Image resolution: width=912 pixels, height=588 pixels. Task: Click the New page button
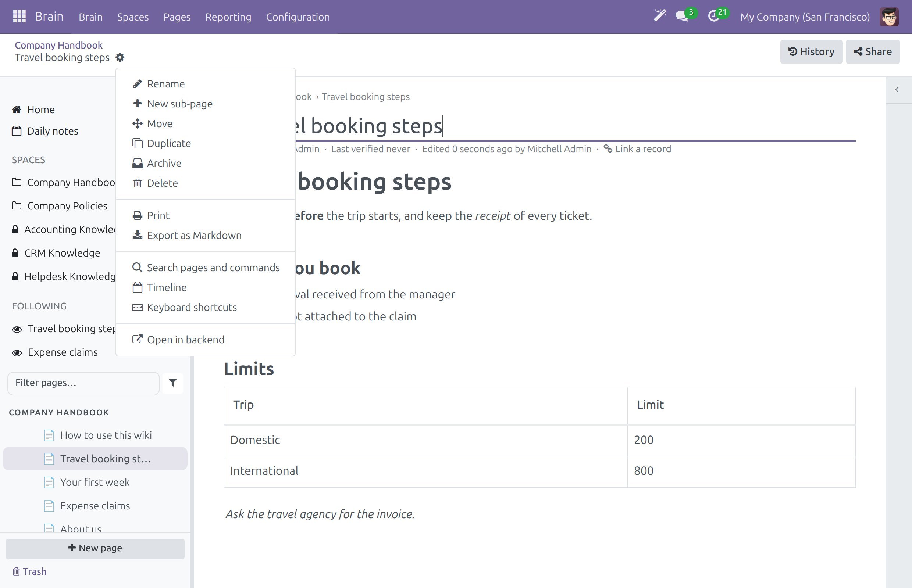coord(95,548)
